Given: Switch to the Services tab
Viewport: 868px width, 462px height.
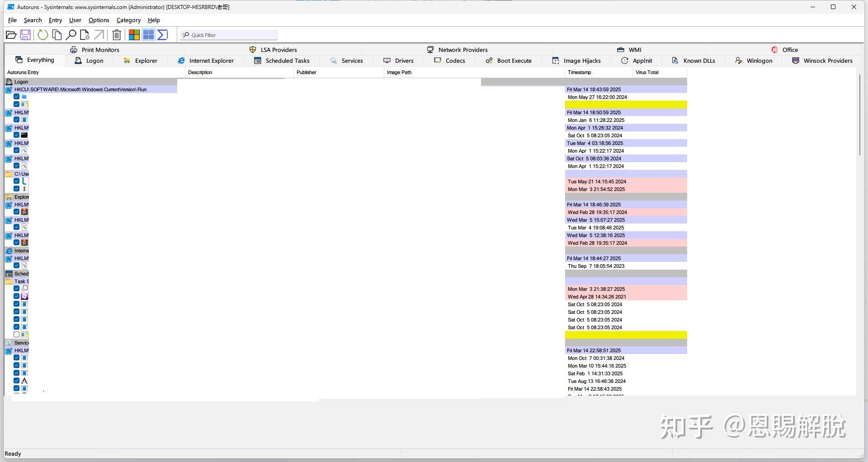Looking at the screenshot, I should 346,61.
